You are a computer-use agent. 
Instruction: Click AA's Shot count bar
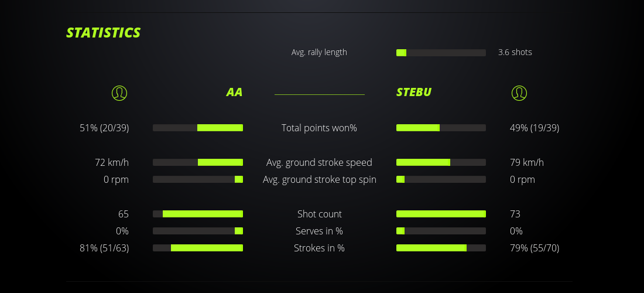[x=198, y=214]
